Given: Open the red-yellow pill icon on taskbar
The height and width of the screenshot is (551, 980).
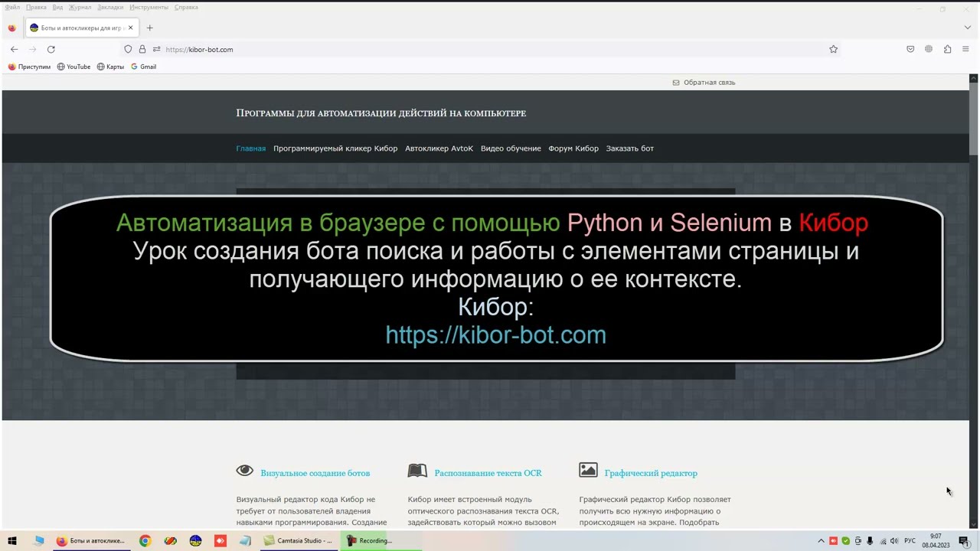Looking at the screenshot, I should (171, 540).
